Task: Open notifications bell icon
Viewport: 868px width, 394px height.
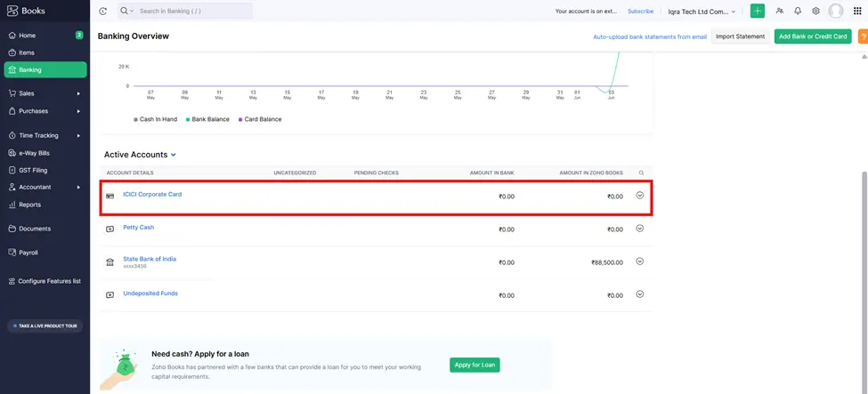Action: point(798,11)
